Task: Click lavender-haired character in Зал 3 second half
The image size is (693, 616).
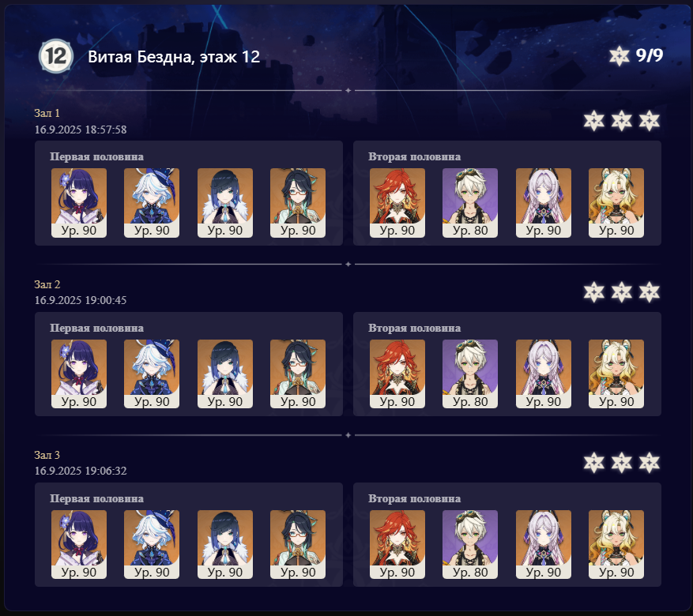Action: 543,544
